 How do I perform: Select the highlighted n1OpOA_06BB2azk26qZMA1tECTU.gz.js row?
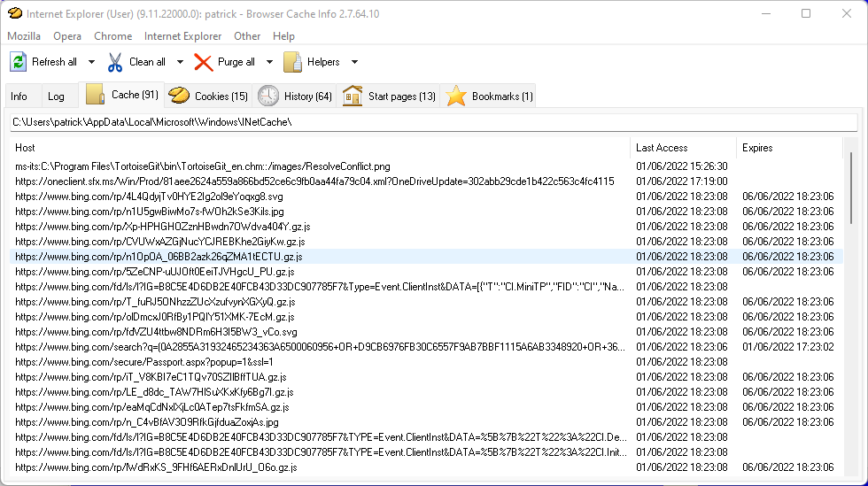[426, 257]
